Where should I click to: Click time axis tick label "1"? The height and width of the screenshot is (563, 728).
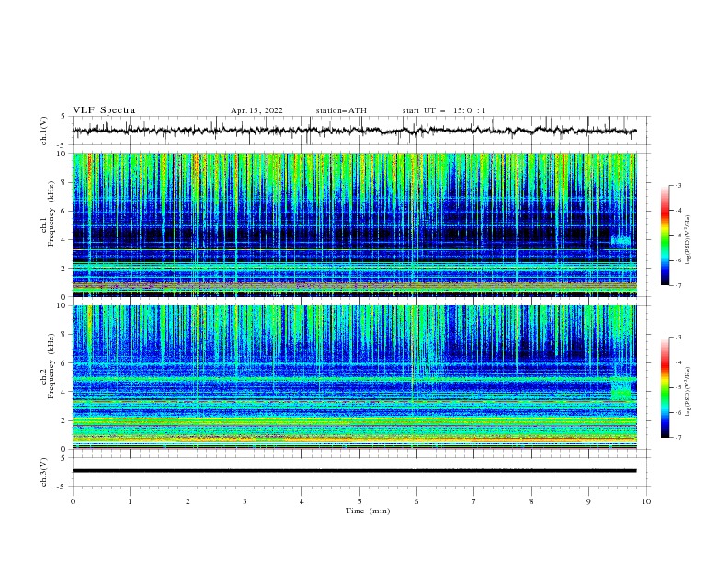[x=130, y=501]
